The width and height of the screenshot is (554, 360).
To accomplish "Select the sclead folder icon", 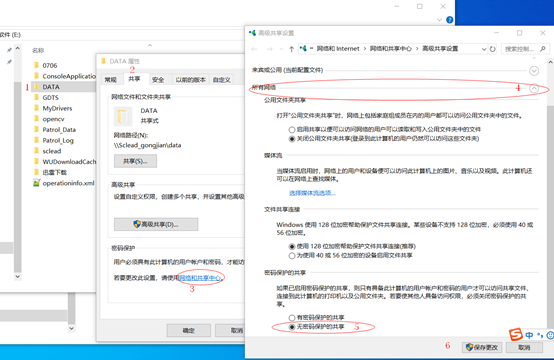I will [36, 151].
